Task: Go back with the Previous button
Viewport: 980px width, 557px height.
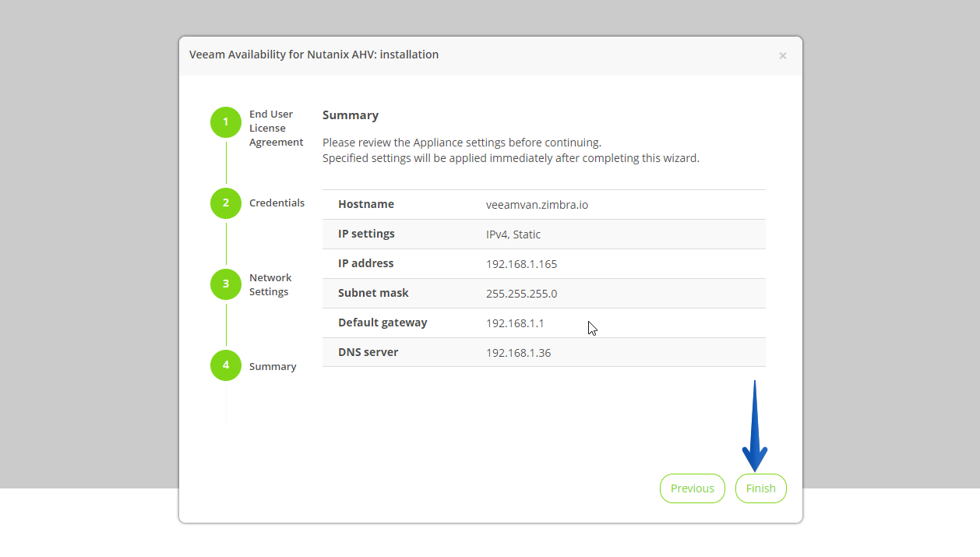Action: tap(692, 488)
